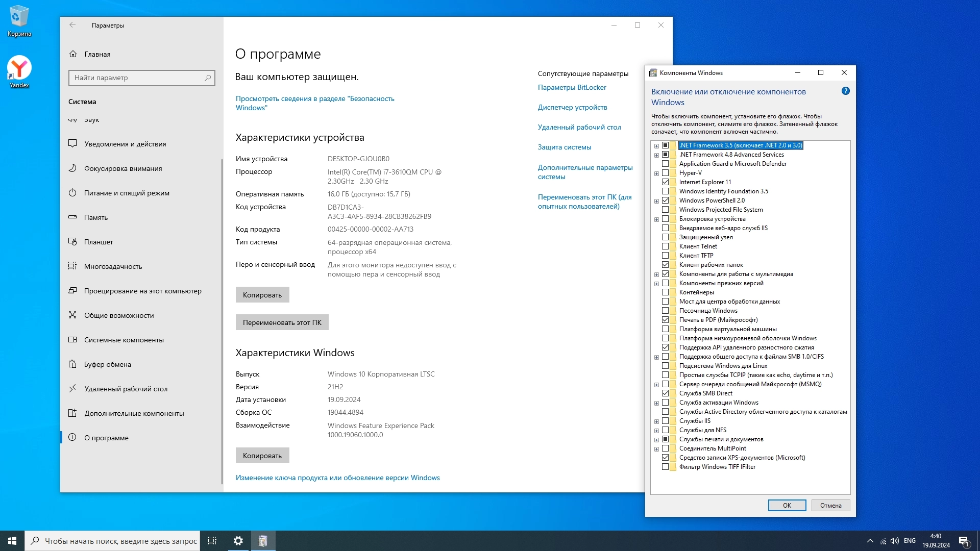
Task: Open Task View from taskbar
Action: (x=212, y=541)
